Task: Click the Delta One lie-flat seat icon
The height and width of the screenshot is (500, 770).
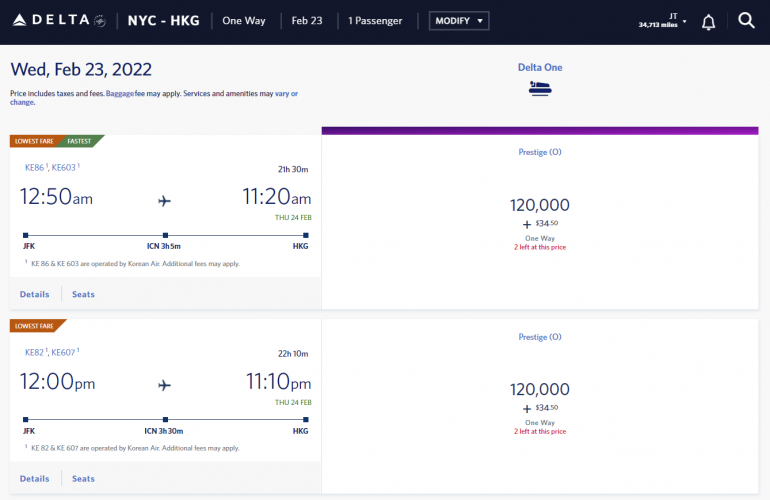Action: pos(540,88)
